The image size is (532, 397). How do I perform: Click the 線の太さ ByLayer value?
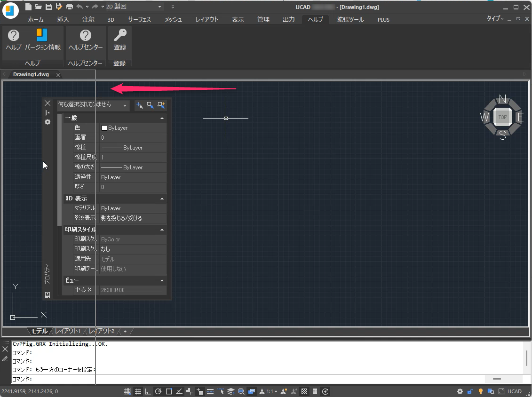pyautogui.click(x=133, y=167)
